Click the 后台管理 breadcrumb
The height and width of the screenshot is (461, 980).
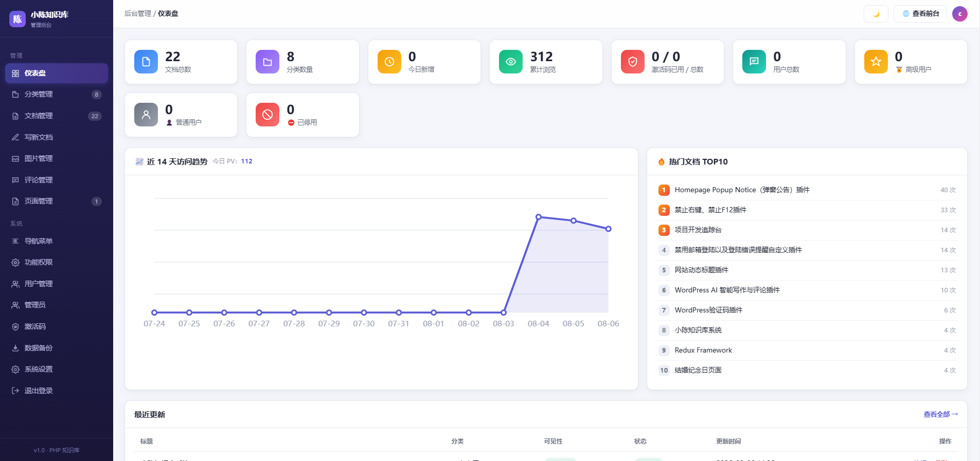(x=138, y=14)
